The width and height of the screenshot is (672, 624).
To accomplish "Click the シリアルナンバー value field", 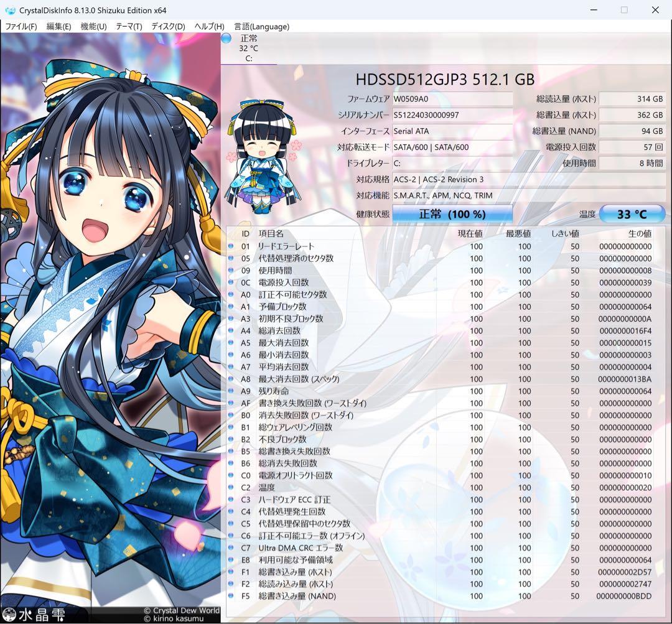I will [452, 115].
